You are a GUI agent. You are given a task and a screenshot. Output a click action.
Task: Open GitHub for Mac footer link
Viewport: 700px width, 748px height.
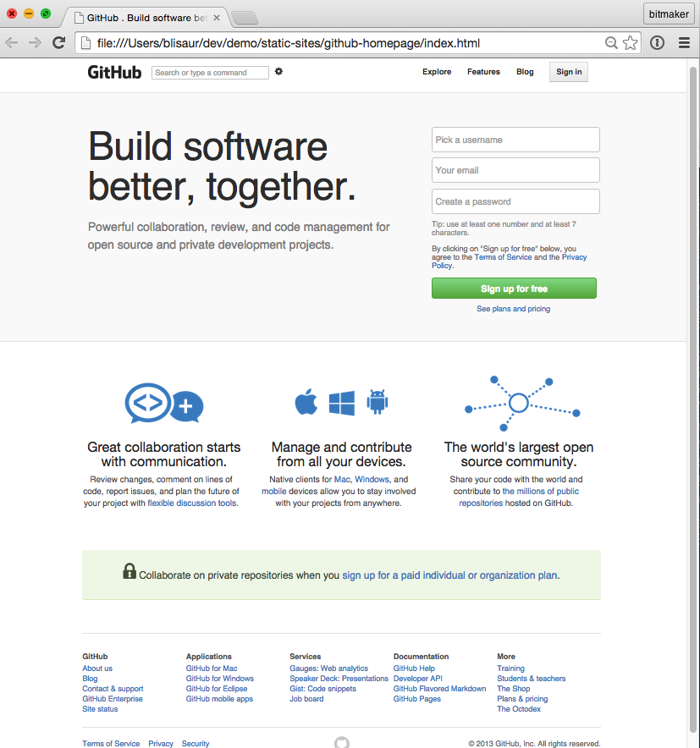pos(212,668)
